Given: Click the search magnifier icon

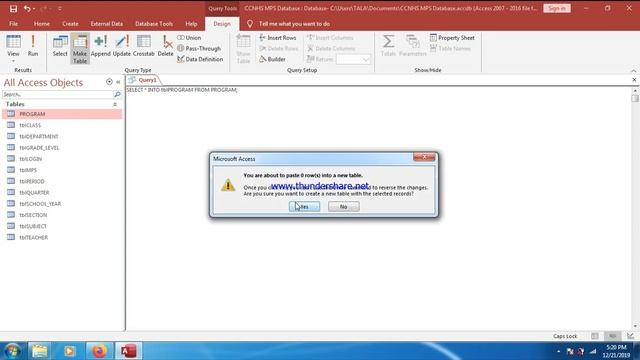Looking at the screenshot, I should pos(117,94).
